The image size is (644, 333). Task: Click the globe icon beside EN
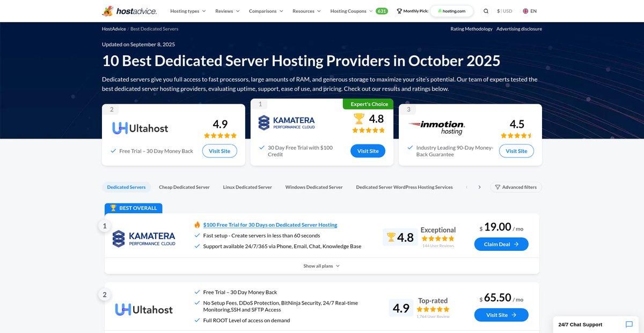pyautogui.click(x=525, y=11)
